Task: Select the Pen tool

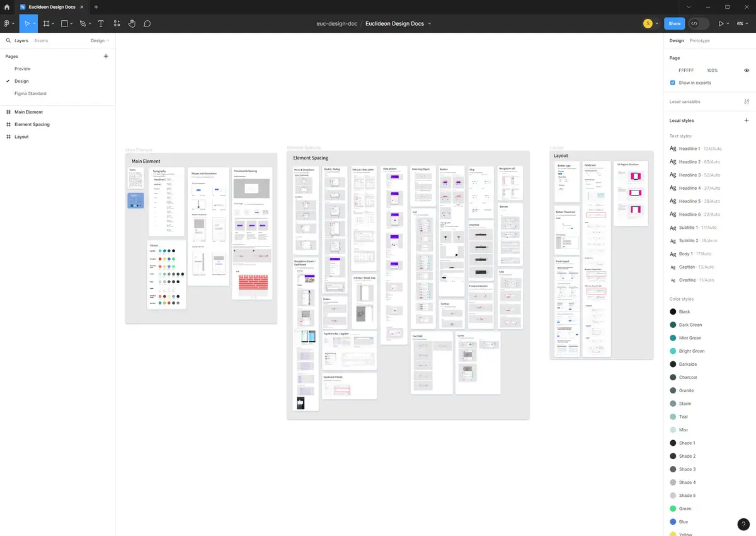Action: (x=83, y=23)
